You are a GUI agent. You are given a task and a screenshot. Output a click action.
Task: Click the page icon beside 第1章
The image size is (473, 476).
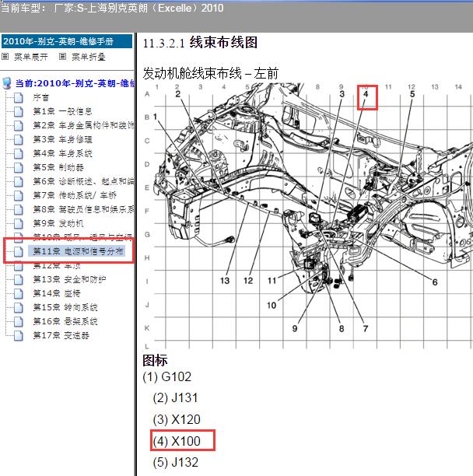click(x=19, y=111)
